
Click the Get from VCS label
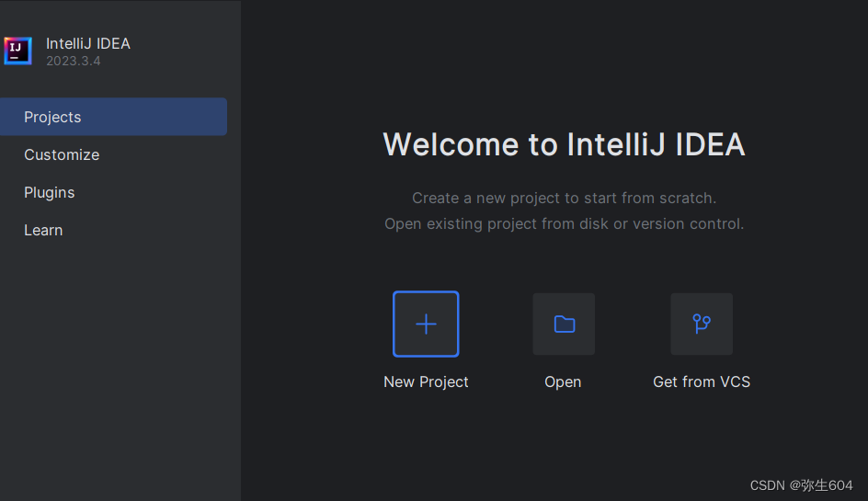(x=702, y=382)
